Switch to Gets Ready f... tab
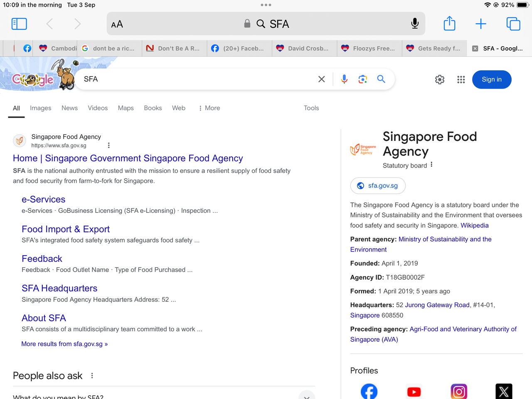Viewport: 532px width, 399px height. tap(434, 48)
